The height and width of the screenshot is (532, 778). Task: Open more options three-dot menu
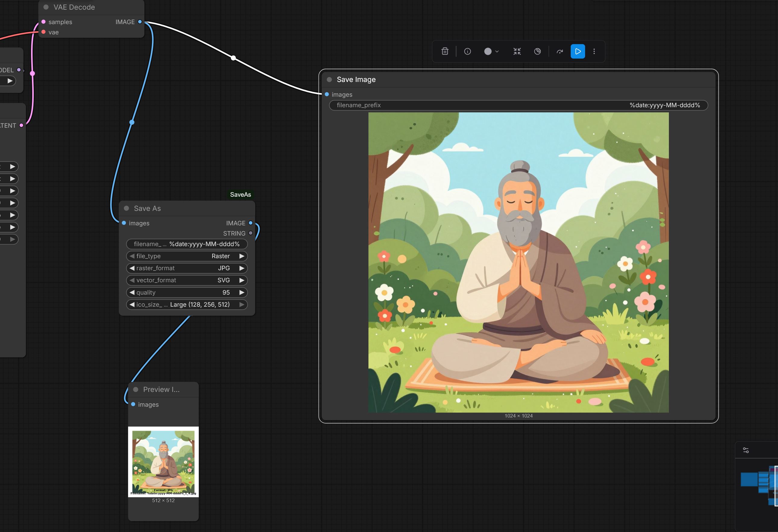pos(594,51)
